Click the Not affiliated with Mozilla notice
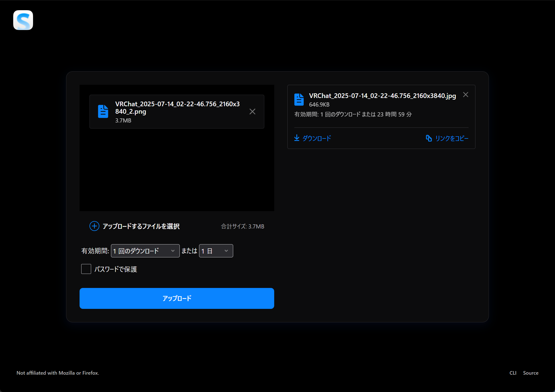This screenshot has width=555, height=392. [58, 373]
